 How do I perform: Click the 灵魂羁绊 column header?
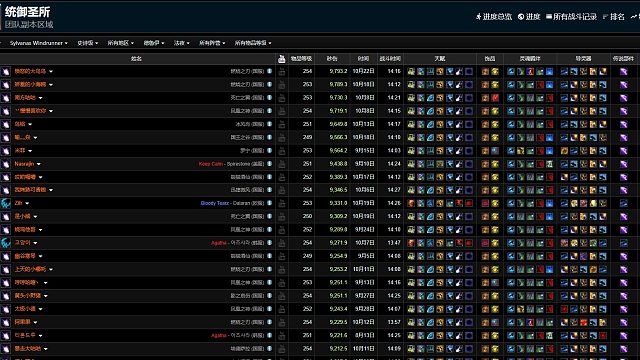530,59
